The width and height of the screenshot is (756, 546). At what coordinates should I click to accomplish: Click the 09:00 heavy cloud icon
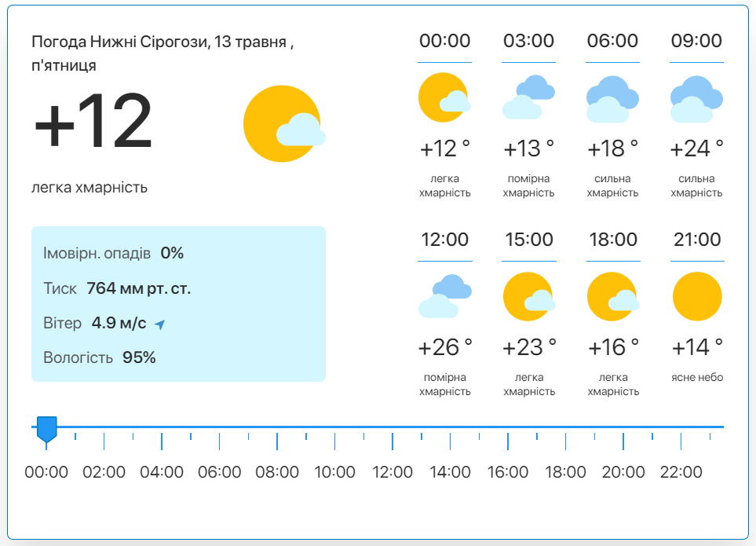click(x=696, y=99)
